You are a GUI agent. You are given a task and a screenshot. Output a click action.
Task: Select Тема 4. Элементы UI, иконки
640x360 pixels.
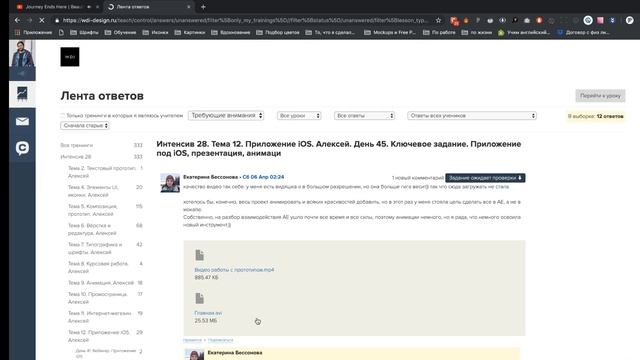tap(93, 191)
